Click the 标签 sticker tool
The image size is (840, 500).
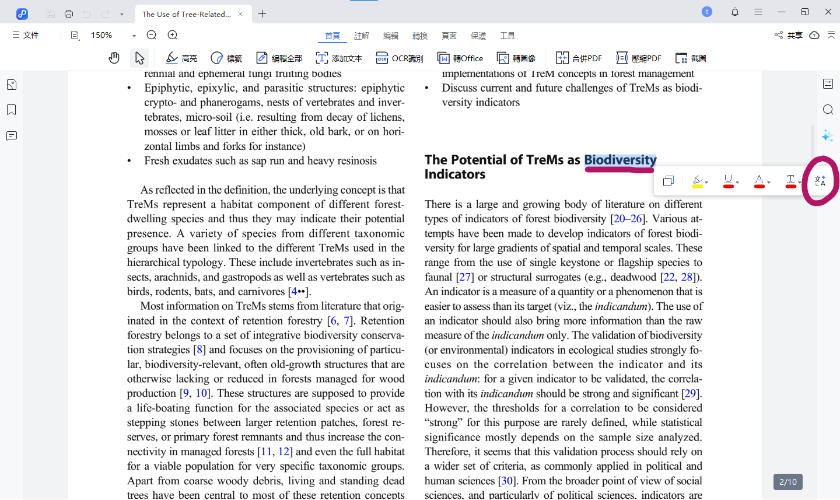[226, 58]
